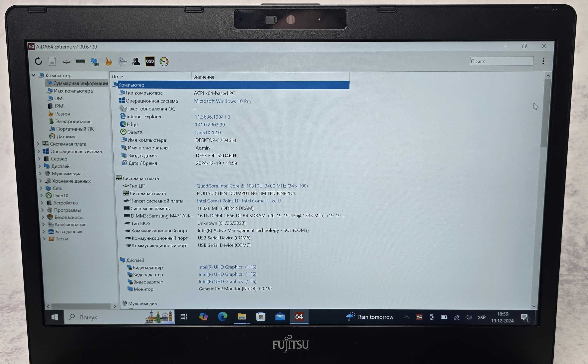Screen dimensions: 588x364
Task: Open the Report toolbar icon
Action: coord(52,61)
